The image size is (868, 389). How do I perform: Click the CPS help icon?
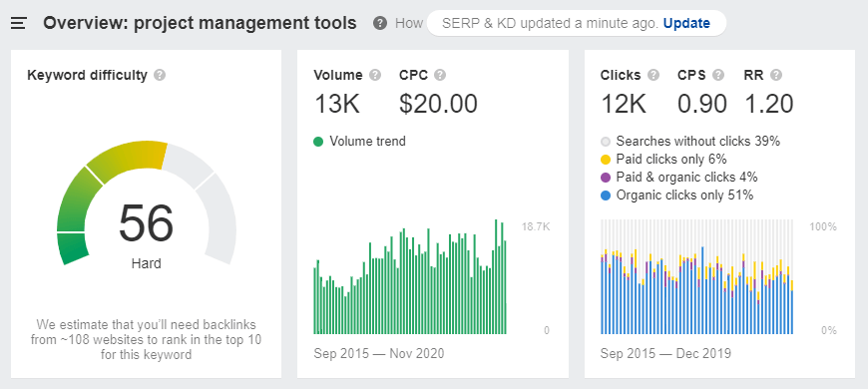click(x=718, y=75)
